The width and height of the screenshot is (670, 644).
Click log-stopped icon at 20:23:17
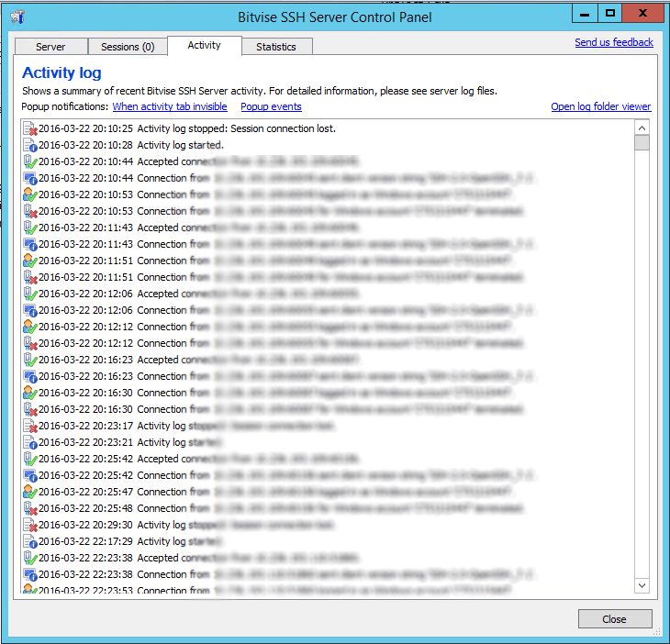30,426
